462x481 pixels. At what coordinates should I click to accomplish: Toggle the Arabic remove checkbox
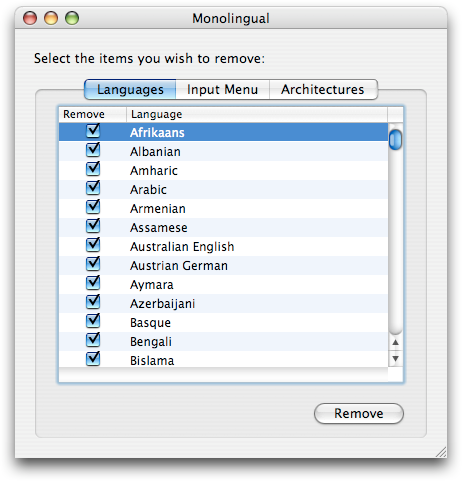pyautogui.click(x=93, y=188)
